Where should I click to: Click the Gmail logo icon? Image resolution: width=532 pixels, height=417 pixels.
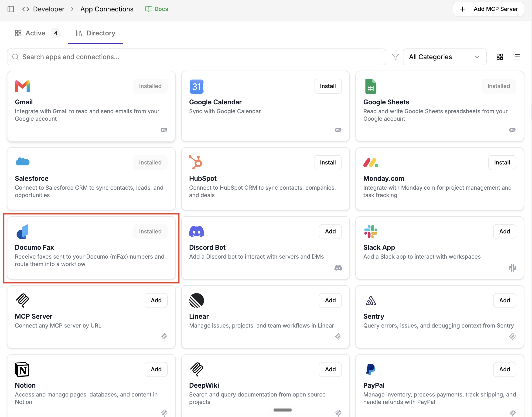point(22,86)
